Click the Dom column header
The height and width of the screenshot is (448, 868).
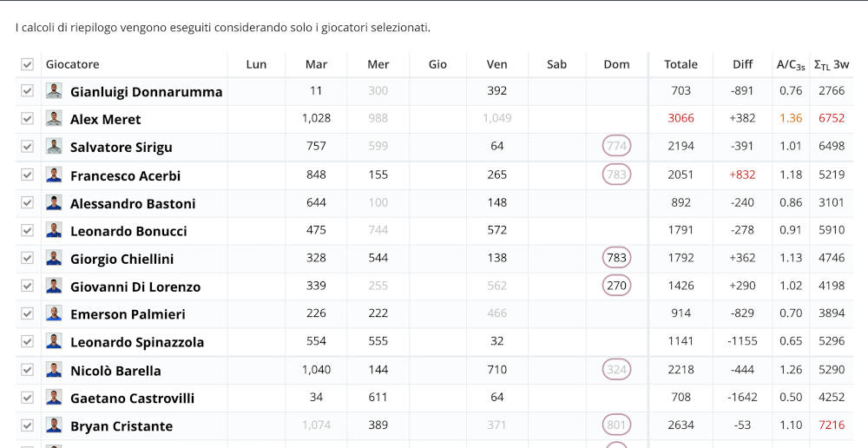(616, 64)
